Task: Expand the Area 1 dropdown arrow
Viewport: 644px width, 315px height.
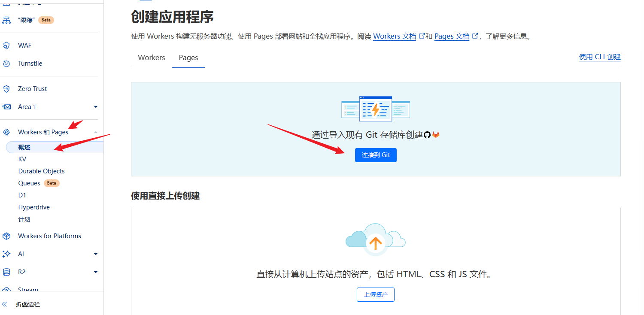Action: point(96,107)
